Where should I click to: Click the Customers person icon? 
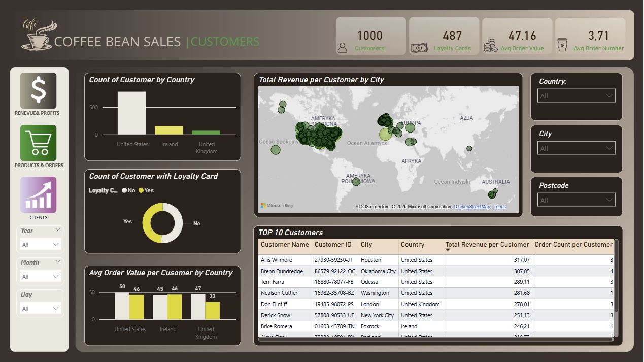pyautogui.click(x=343, y=48)
